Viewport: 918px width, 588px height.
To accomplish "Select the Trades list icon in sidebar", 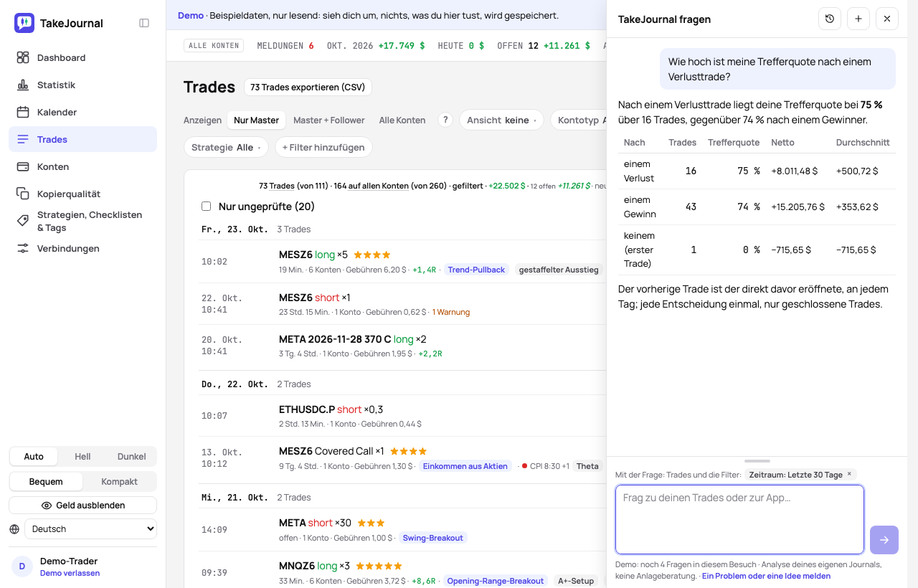I will click(23, 139).
